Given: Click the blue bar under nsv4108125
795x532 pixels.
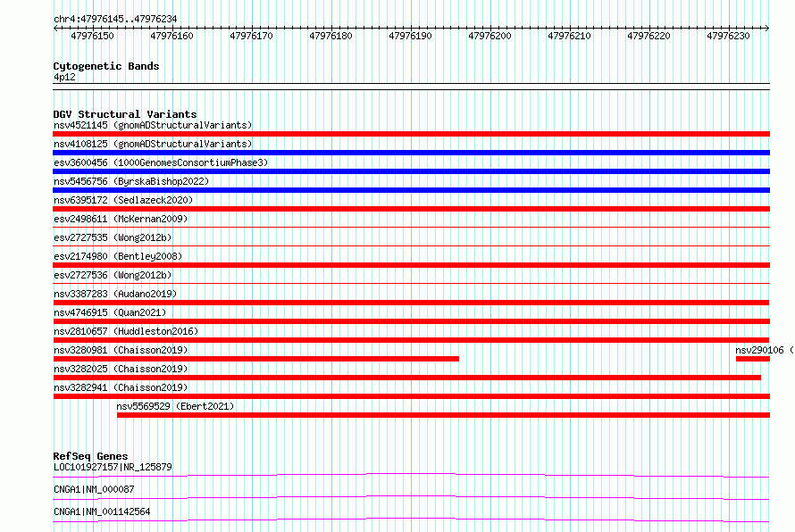Looking at the screenshot, I should coord(411,153).
